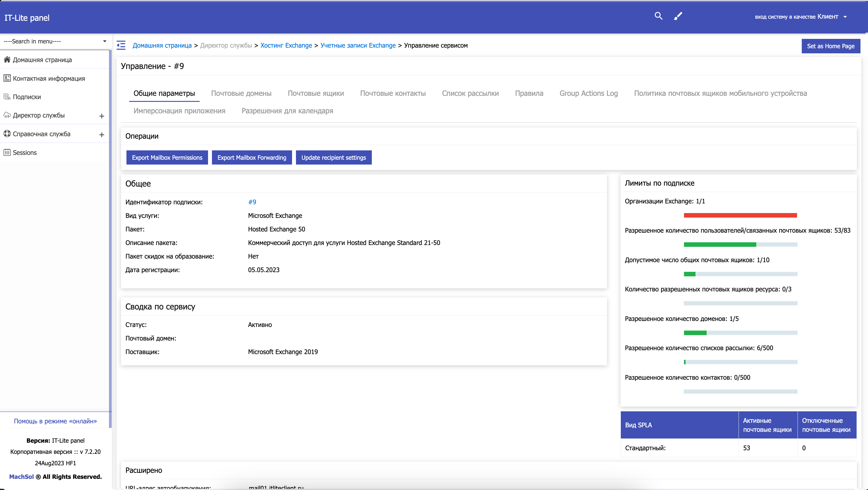Switch to Почтовые ящики tab
Image resolution: width=868 pixels, height=490 pixels.
tap(316, 93)
